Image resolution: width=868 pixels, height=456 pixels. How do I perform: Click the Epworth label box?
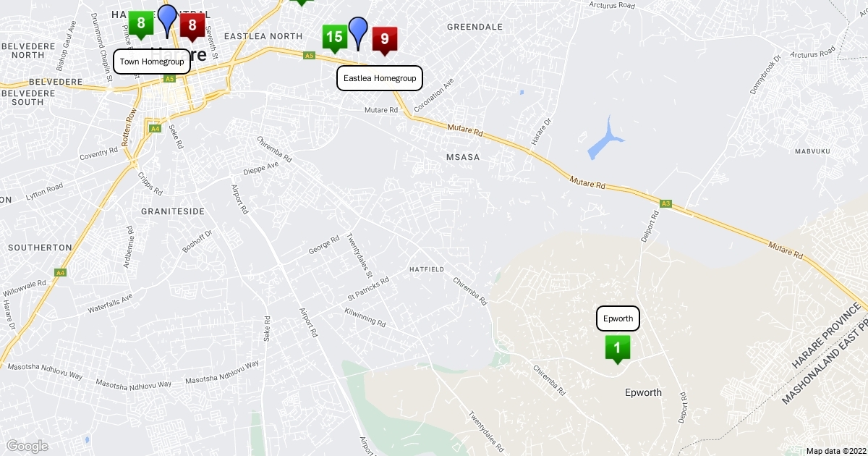(618, 318)
